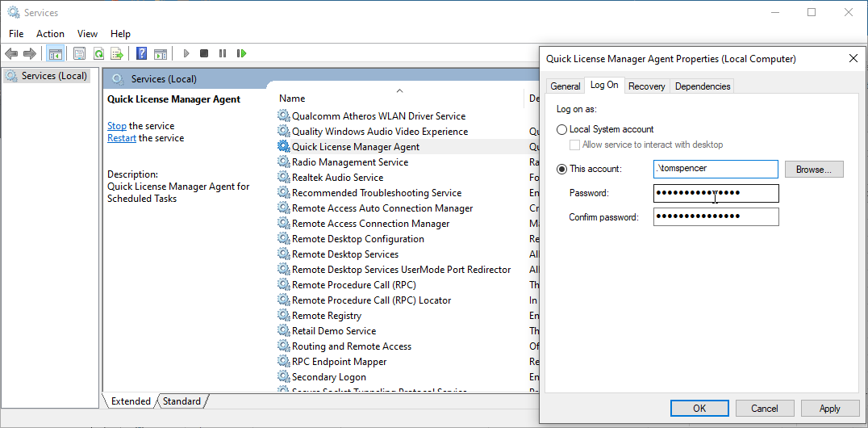The width and height of the screenshot is (868, 428).
Task: Click gear icon of Secondary Logon
Action: tap(283, 377)
